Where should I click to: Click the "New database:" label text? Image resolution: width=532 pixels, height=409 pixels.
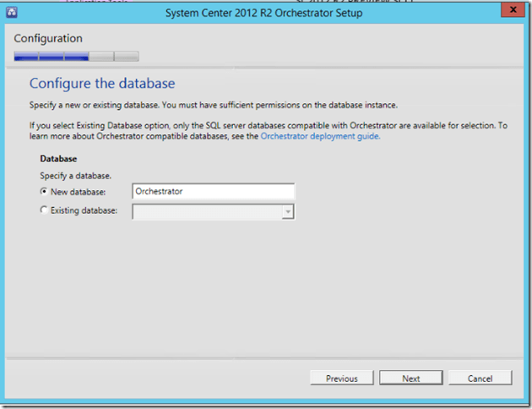click(79, 192)
